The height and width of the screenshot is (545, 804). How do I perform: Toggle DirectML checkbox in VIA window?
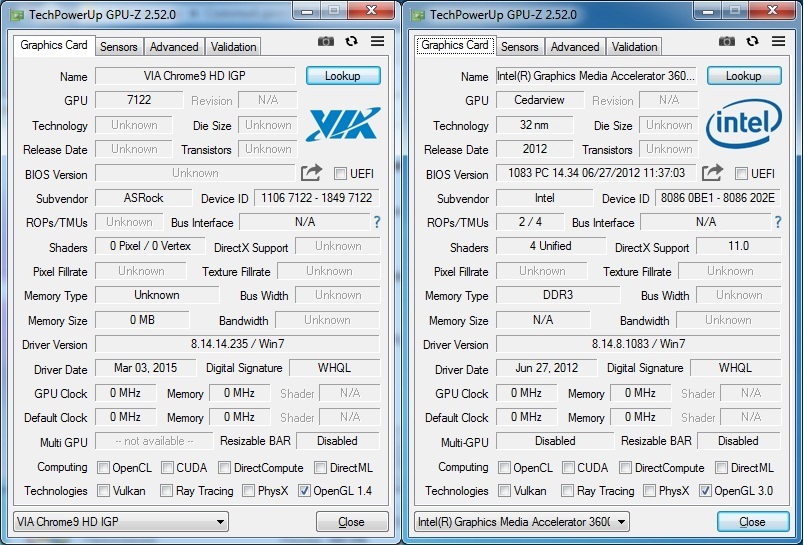[320, 468]
